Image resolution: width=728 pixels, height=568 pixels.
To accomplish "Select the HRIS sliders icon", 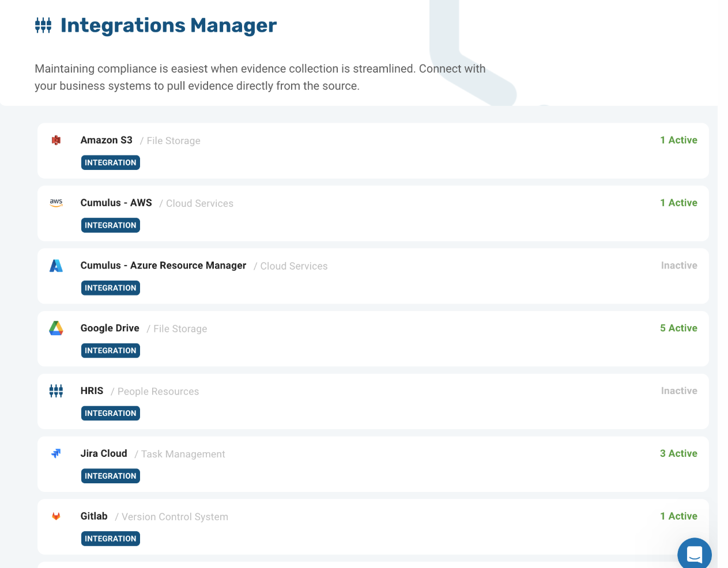I will click(x=56, y=390).
